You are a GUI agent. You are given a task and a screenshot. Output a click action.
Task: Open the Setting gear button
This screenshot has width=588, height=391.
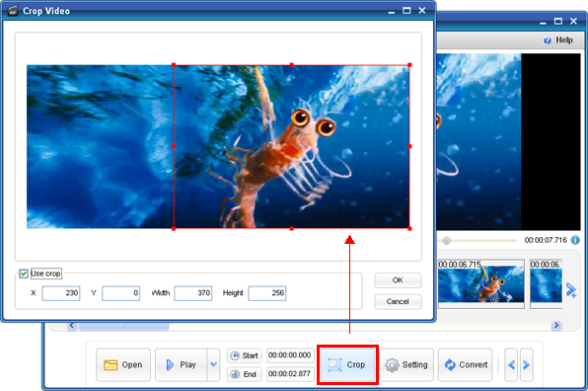[x=406, y=364]
